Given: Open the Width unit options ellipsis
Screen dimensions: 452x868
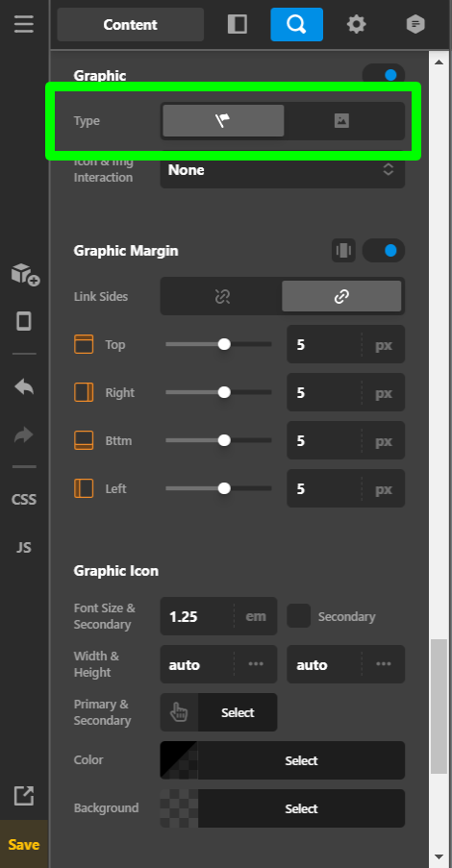Looking at the screenshot, I should click(256, 663).
